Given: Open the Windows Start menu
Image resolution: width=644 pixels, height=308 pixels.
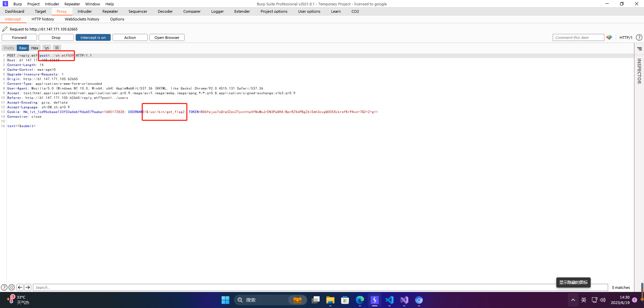Looking at the screenshot, I should click(225, 300).
